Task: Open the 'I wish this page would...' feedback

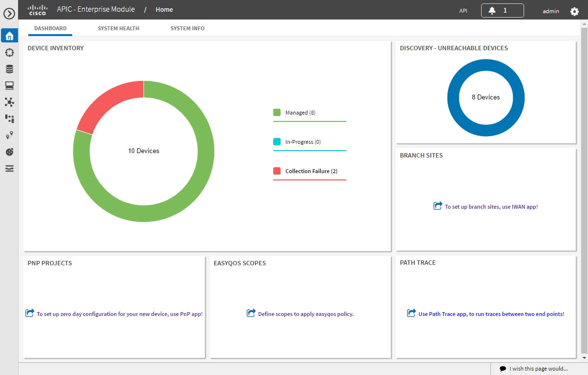Action: [x=538, y=369]
